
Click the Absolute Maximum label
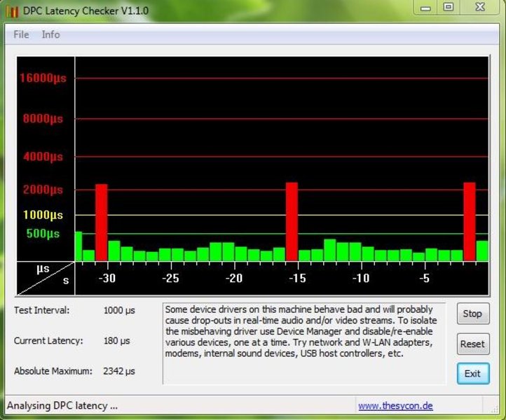click(53, 371)
